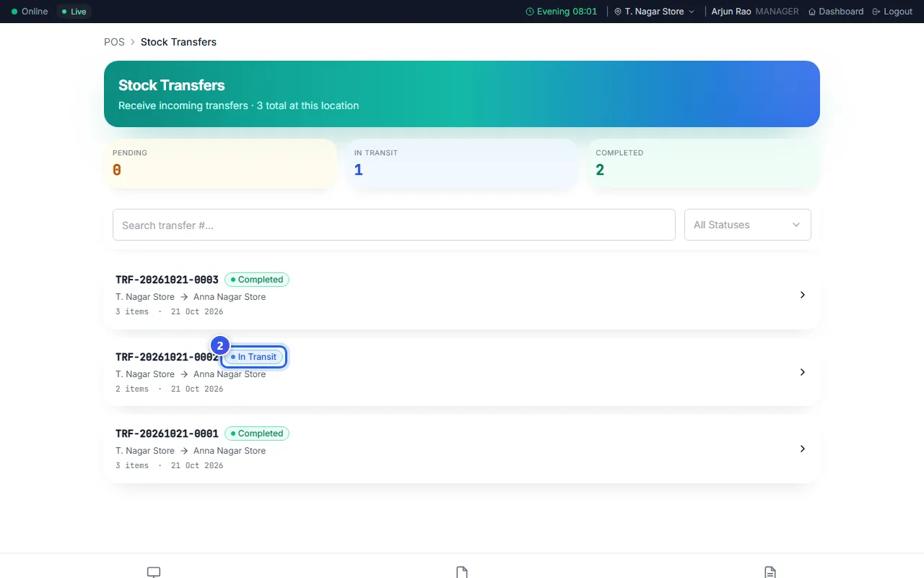
Task: Click the Dashboard link in header
Action: coord(836,12)
